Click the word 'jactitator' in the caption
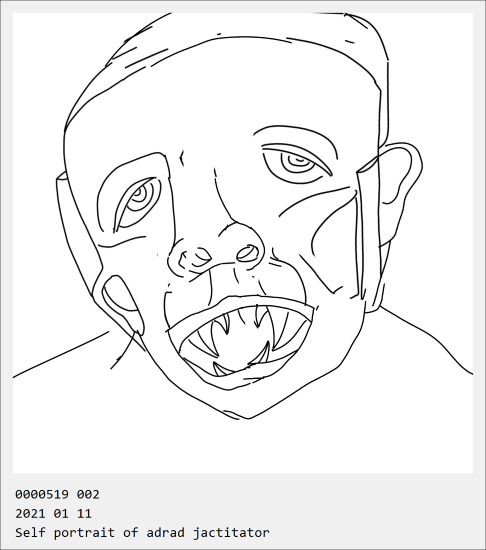 231,533
